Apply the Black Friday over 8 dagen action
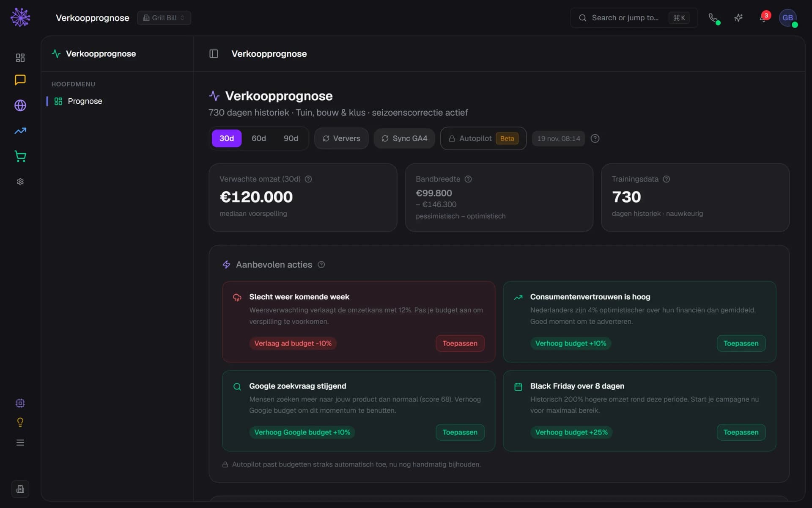Screen dimensions: 812x508 [x=741, y=432]
